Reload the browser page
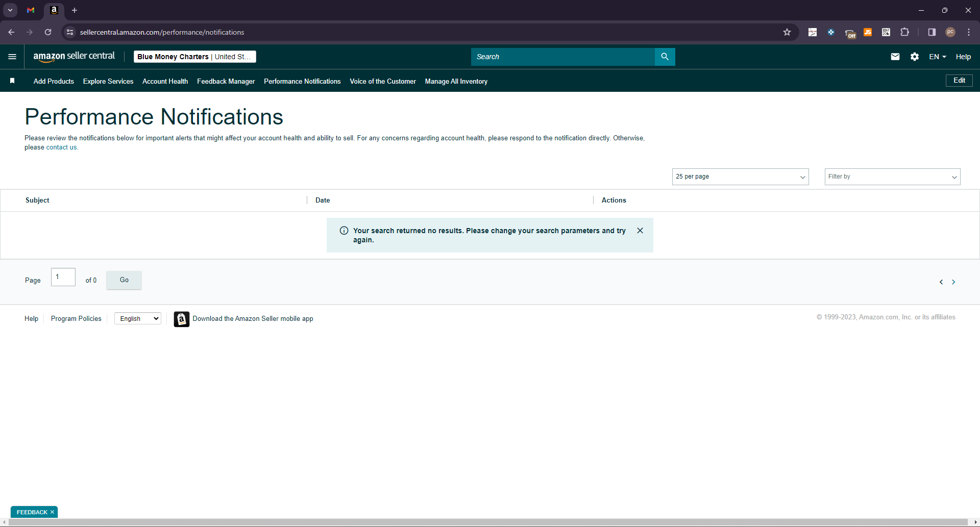Viewport: 980px width, 527px height. 48,32
